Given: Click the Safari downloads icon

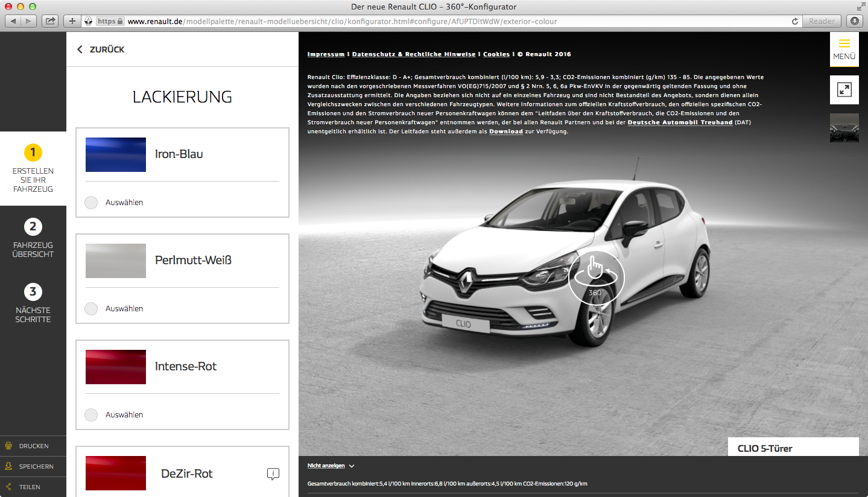Looking at the screenshot, I should coord(855,21).
